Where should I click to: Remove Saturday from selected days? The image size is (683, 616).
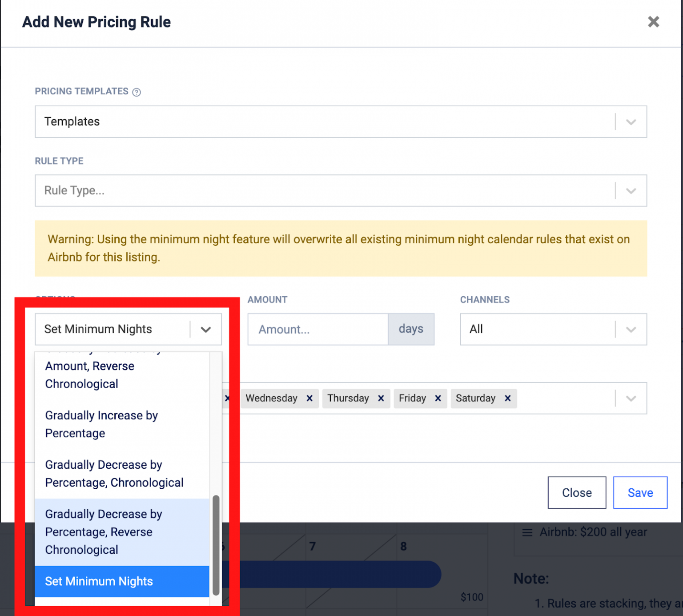[x=507, y=398]
